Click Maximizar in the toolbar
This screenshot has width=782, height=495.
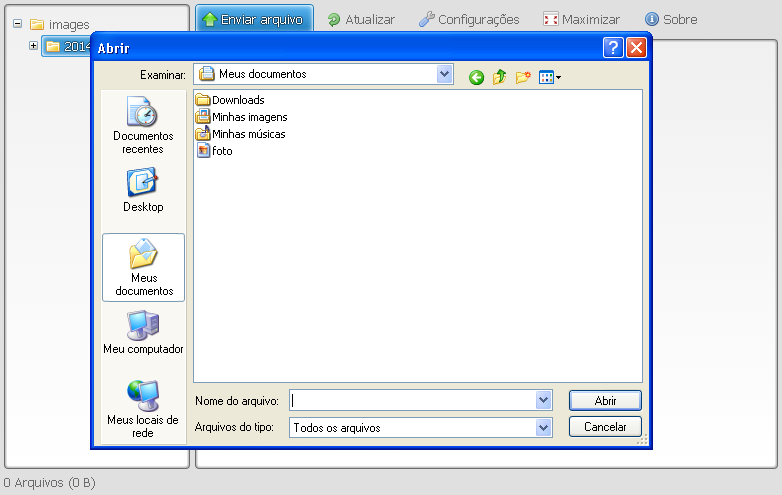pyautogui.click(x=582, y=19)
